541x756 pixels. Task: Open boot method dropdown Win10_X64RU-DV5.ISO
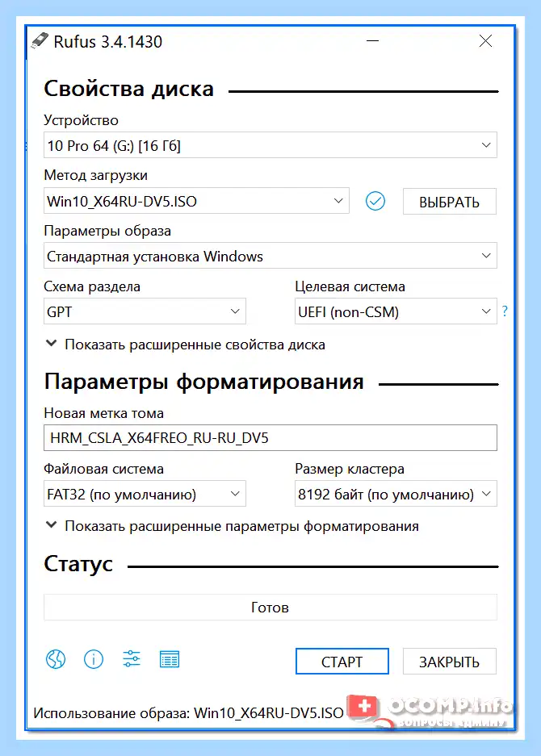click(x=196, y=201)
